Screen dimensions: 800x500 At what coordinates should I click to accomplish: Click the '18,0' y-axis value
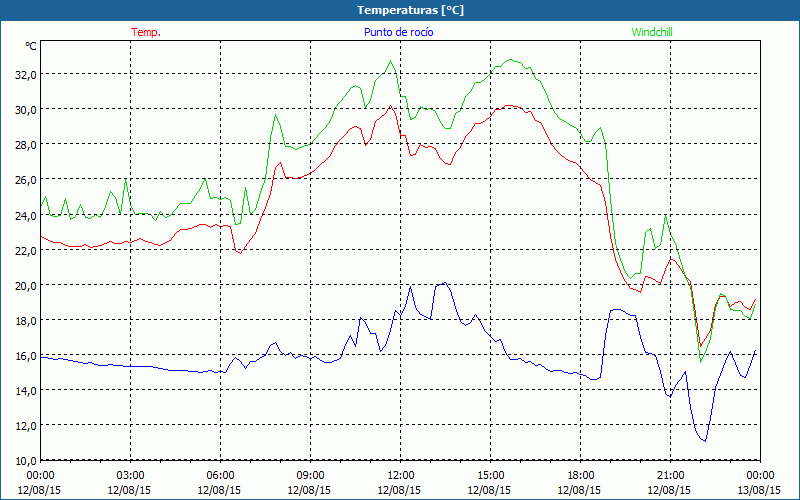[x=27, y=321]
